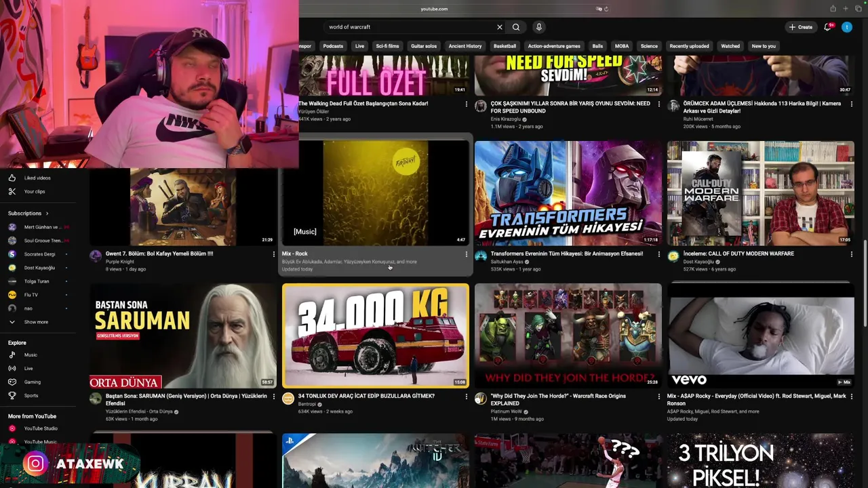
Task: Open the account avatar menu
Action: tap(847, 27)
